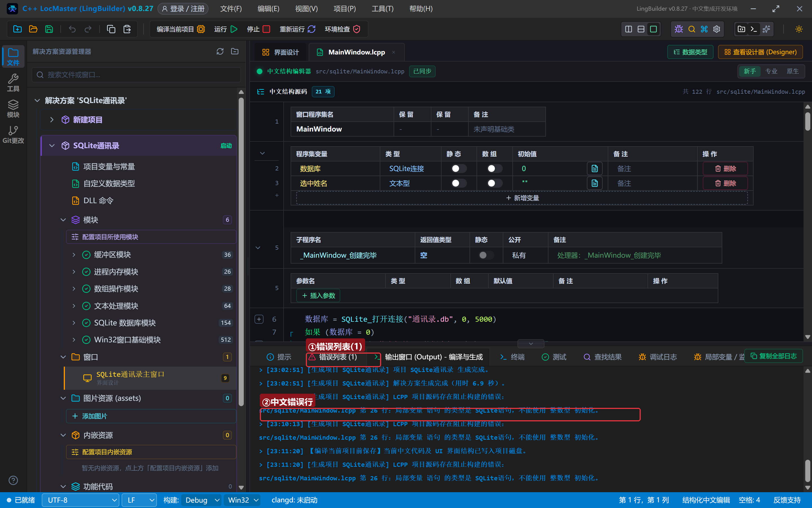Screen dimensions: 812x508
Task: Open the Win32 platform dropdown
Action: (x=242, y=500)
